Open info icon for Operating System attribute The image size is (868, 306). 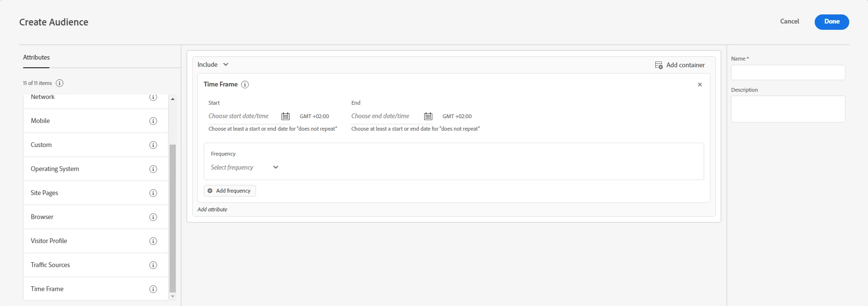click(x=153, y=169)
